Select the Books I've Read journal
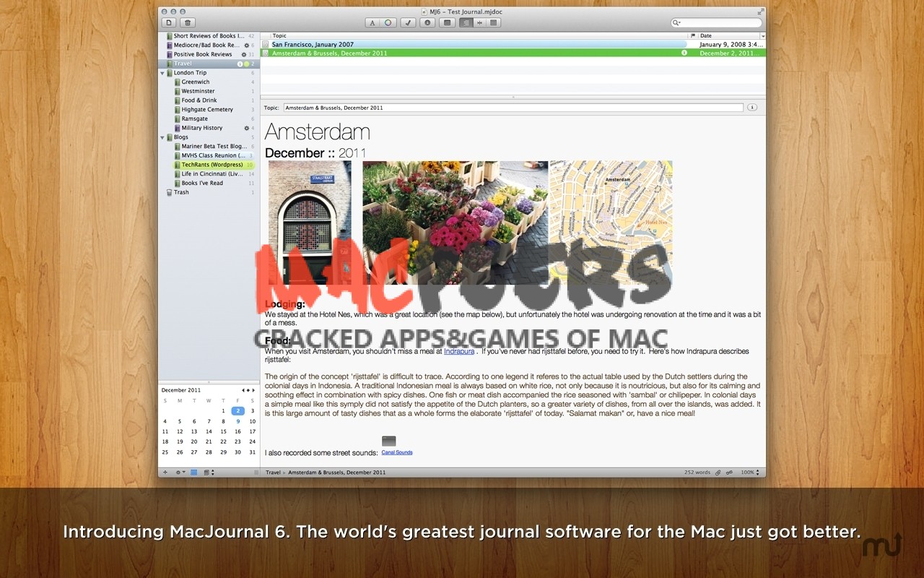The height and width of the screenshot is (578, 924). [x=209, y=183]
